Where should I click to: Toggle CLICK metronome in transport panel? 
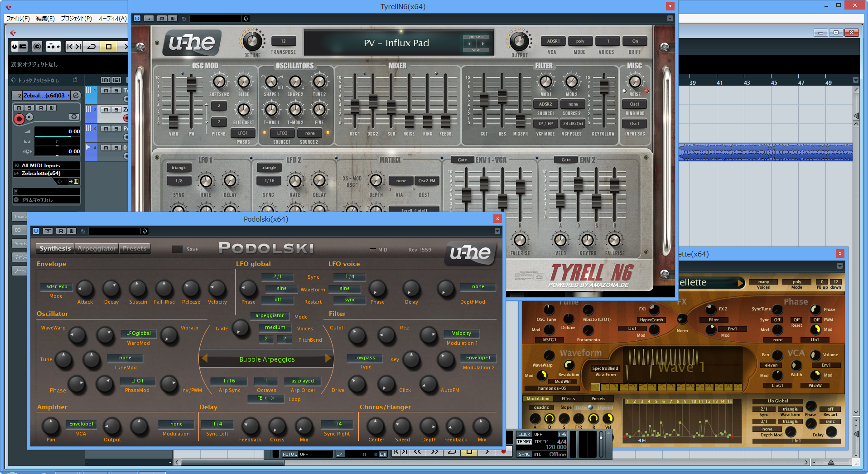[x=524, y=434]
